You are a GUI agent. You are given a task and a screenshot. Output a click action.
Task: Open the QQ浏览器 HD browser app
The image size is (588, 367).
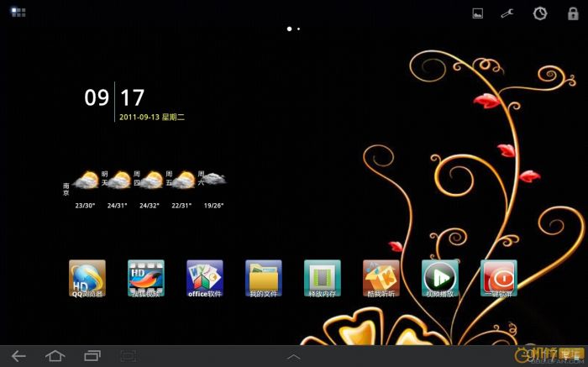click(x=87, y=278)
